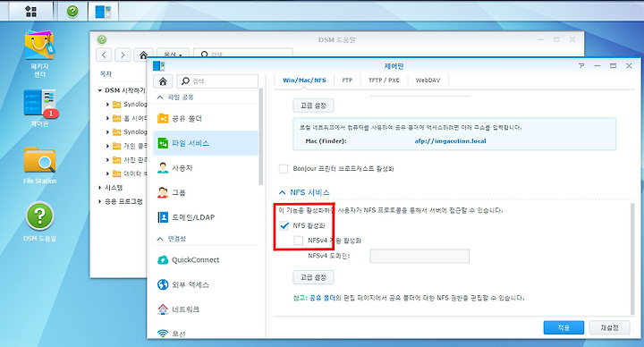Click the settings pane vertical scrollbar
Image resolution: width=644 pixels, height=347 pixels.
(x=632, y=258)
